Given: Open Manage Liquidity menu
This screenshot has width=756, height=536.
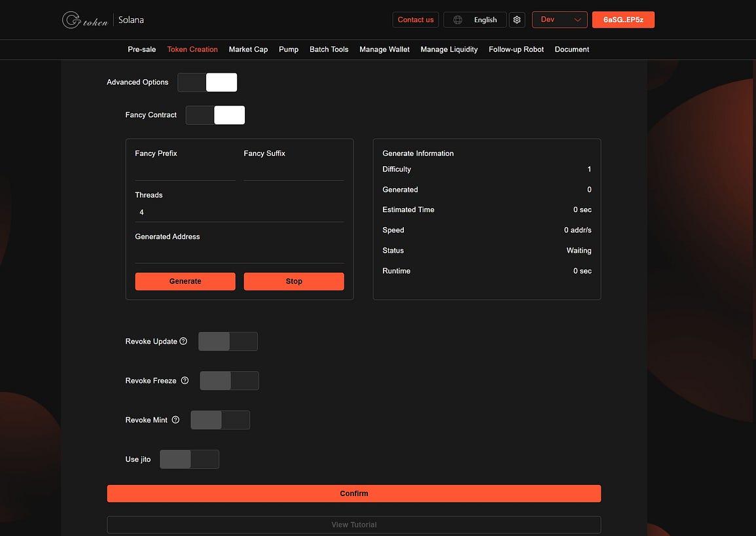Looking at the screenshot, I should coord(450,49).
